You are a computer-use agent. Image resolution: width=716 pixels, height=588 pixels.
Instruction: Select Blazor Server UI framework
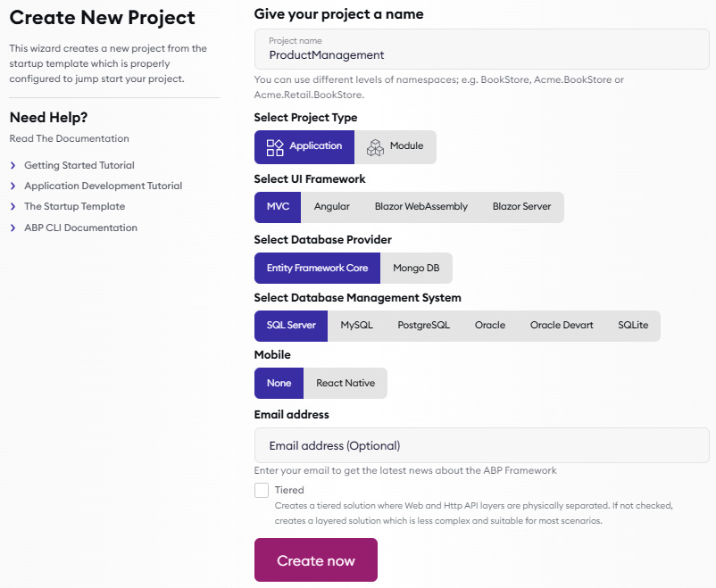(x=521, y=207)
